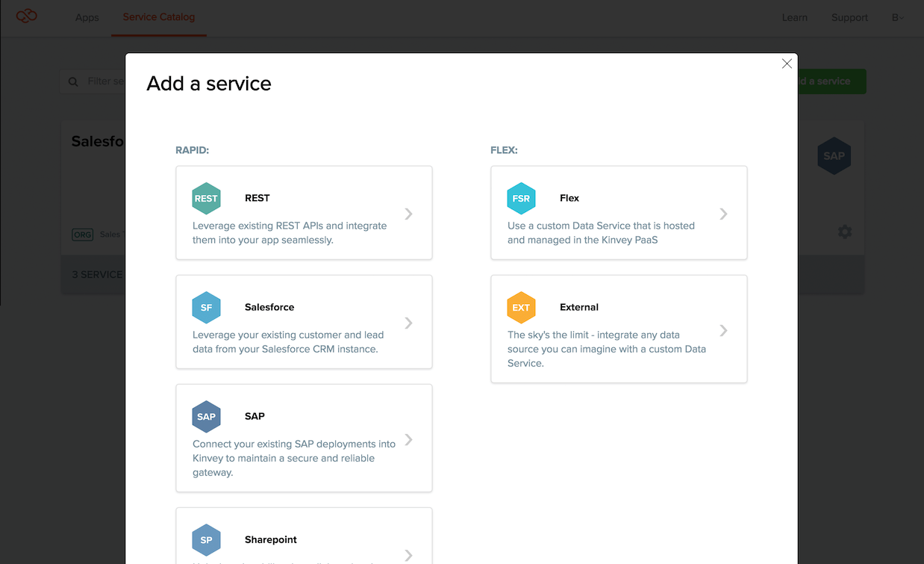Click the Sharepoint SP hexagon icon
Viewport: 924px width, 564px height.
(x=206, y=540)
